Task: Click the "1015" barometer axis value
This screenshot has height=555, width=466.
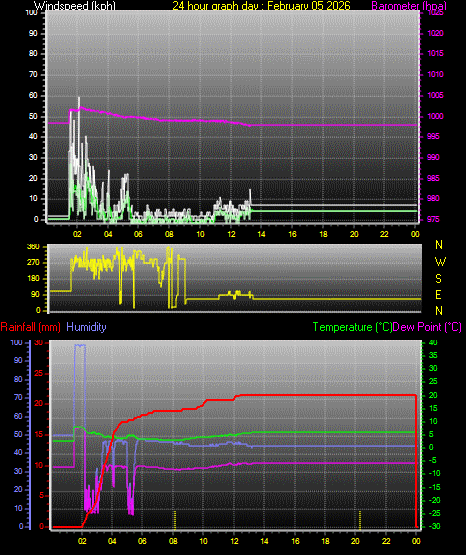Action: click(436, 53)
